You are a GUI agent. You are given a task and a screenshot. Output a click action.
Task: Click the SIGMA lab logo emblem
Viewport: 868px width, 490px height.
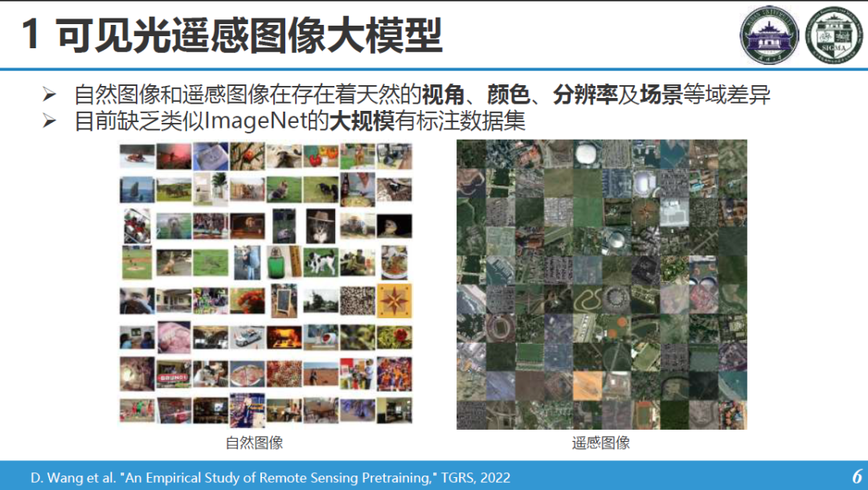click(834, 35)
